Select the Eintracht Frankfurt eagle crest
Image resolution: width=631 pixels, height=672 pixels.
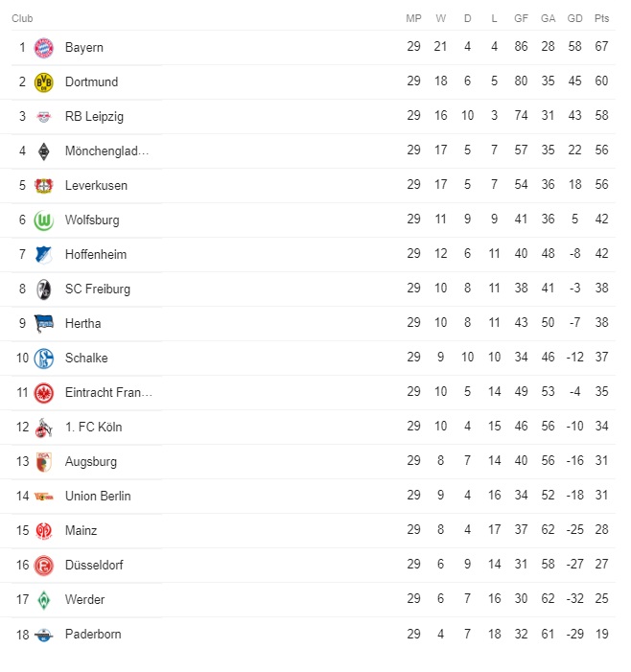coord(44,393)
